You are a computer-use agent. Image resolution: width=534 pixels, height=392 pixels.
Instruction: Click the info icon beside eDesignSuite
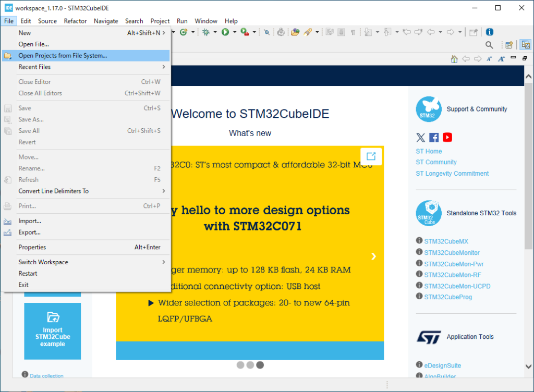(419, 364)
